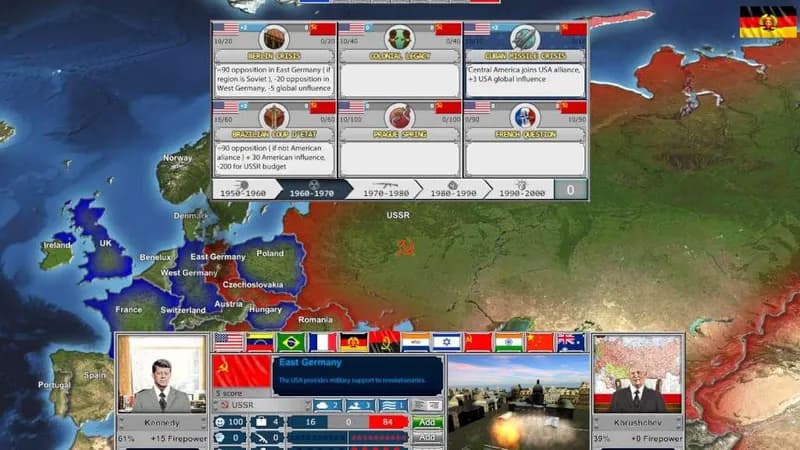Select the Israel flag in the nation bar

click(x=447, y=342)
